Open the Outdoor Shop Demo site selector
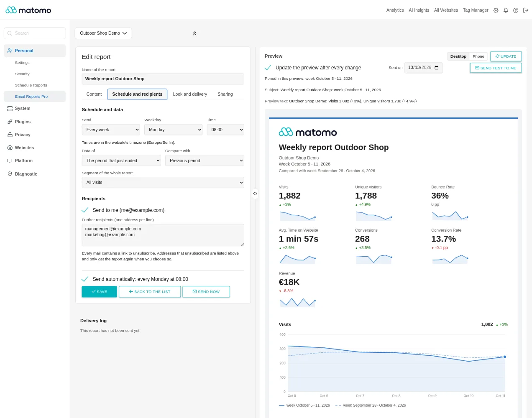Viewport: 532px width, 418px height. pos(103,33)
